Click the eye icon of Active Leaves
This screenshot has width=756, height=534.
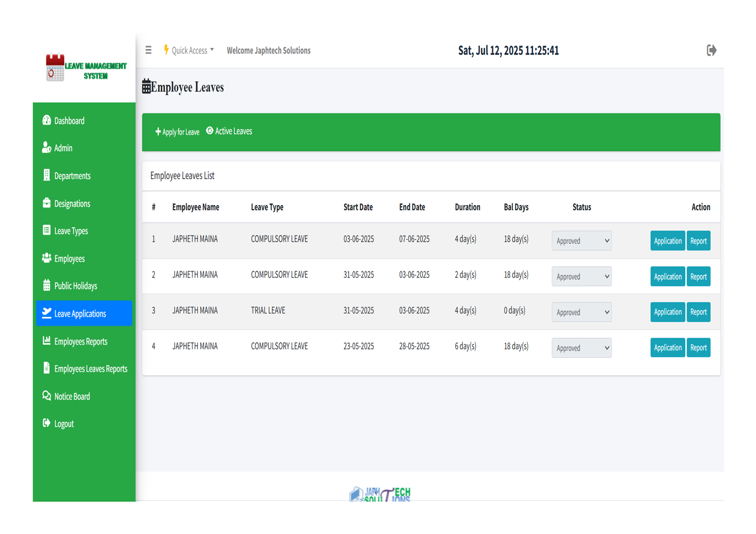point(209,130)
